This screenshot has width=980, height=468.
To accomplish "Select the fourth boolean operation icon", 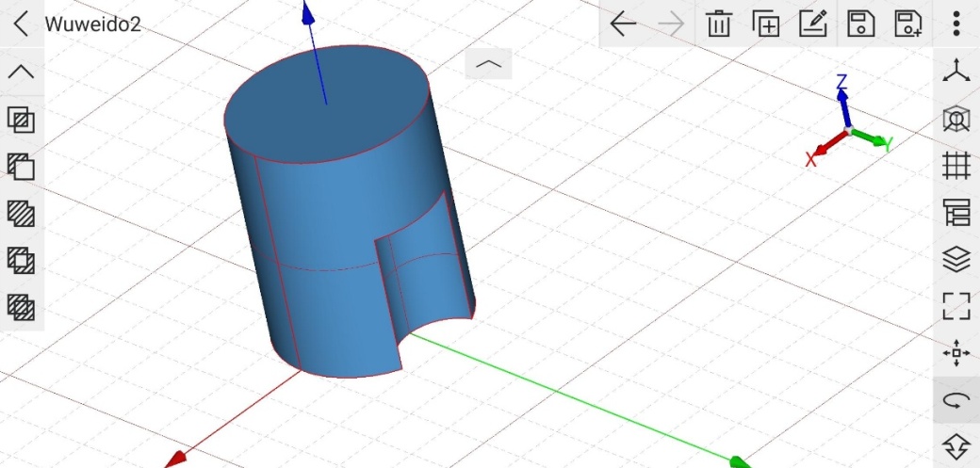I will [x=22, y=261].
